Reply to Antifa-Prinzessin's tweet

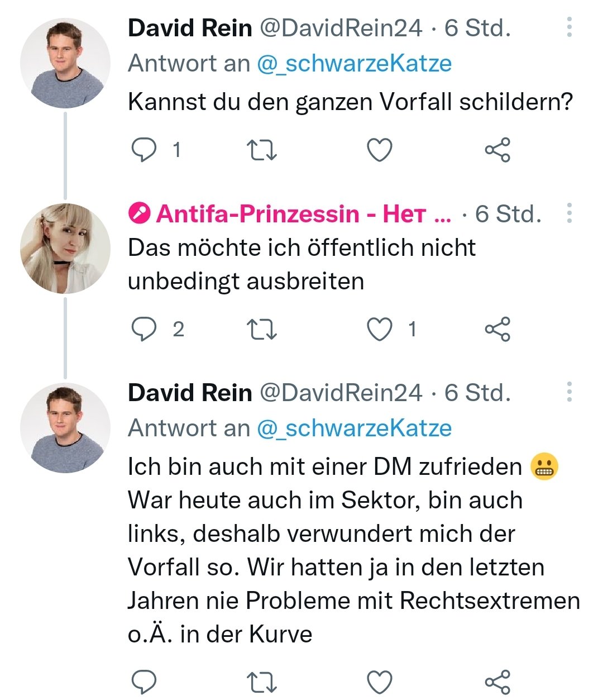143,329
